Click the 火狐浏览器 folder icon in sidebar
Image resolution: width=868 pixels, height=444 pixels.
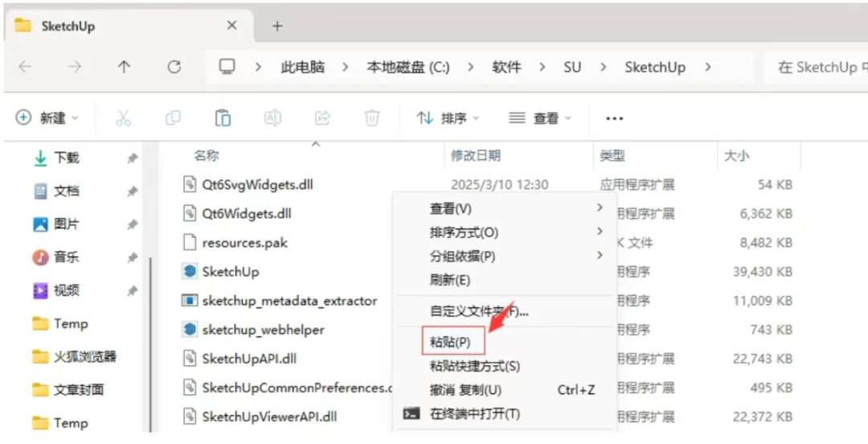click(40, 356)
